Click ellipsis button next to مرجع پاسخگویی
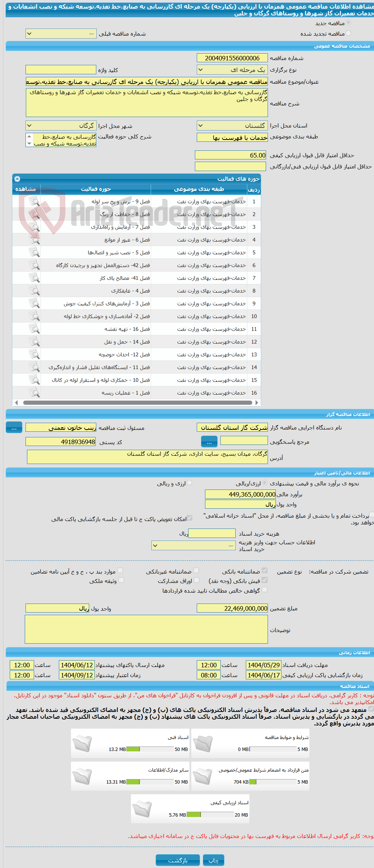 point(209,442)
